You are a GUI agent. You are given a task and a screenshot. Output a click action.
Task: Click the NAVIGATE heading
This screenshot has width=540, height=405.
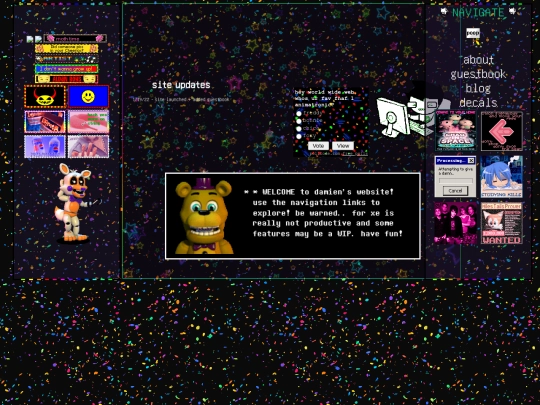coord(478,12)
